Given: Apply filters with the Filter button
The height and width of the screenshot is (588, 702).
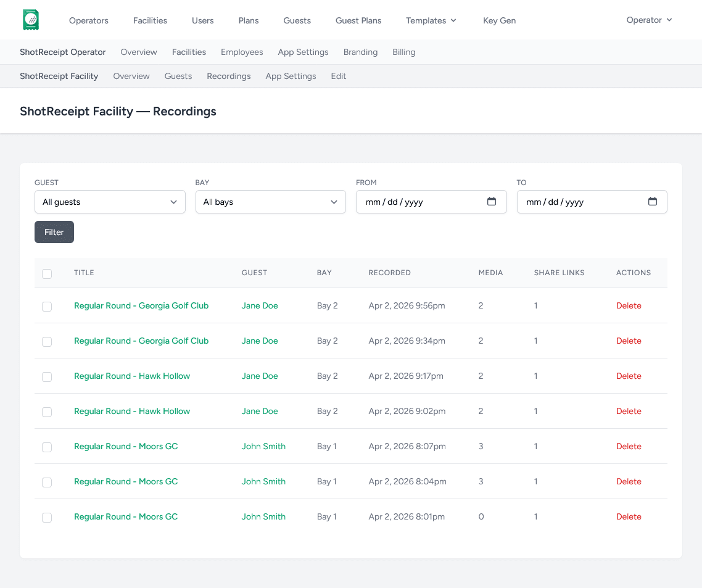Looking at the screenshot, I should pos(54,232).
